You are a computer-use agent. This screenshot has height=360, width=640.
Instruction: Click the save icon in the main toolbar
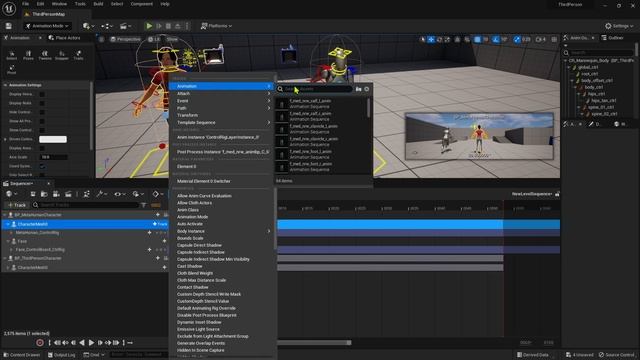9,26
